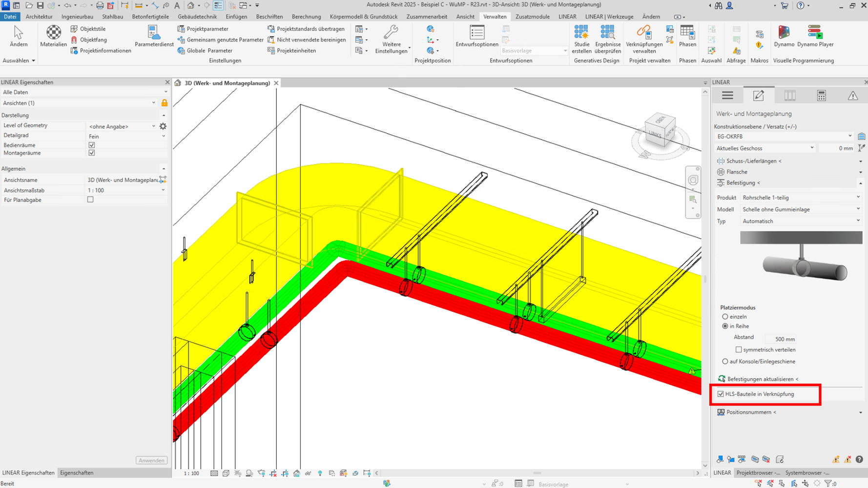Select the einzeln placement mode

[x=725, y=317]
